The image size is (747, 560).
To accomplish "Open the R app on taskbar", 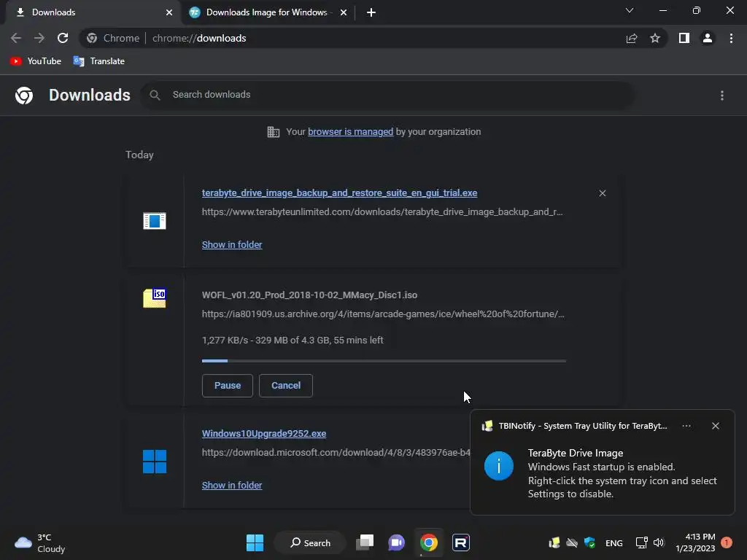I will tap(461, 542).
